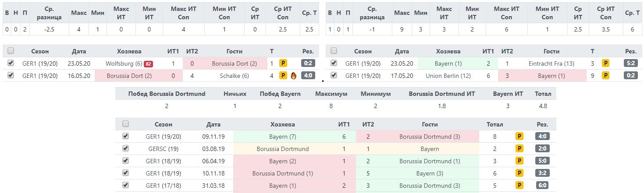Open the 5:2 result badge for Eintracht match
Screen dimensions: 644x193
[x=630, y=63]
